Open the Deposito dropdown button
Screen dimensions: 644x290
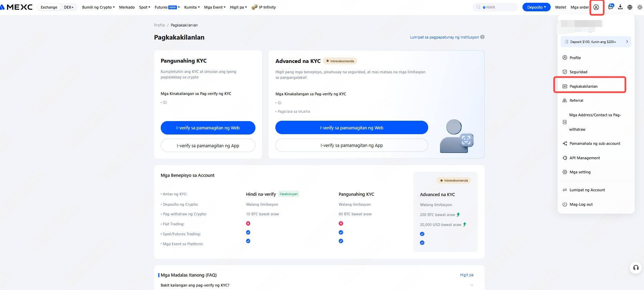(536, 7)
